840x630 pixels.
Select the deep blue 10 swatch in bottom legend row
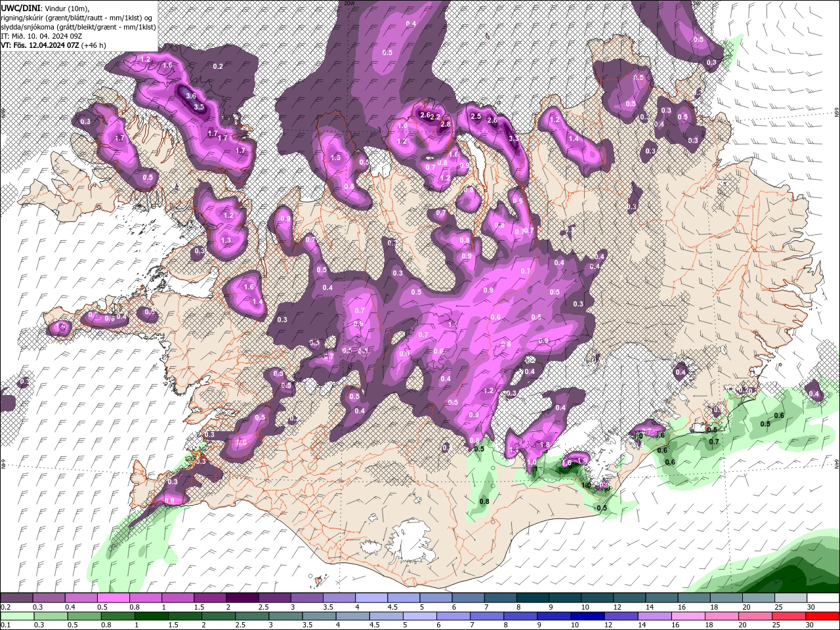click(x=589, y=616)
